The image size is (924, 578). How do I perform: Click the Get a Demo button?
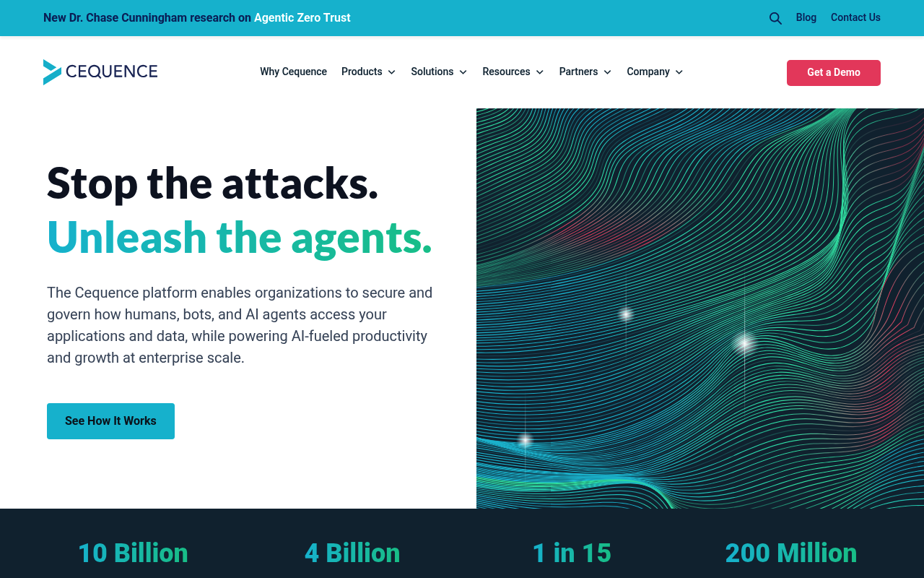coord(834,73)
